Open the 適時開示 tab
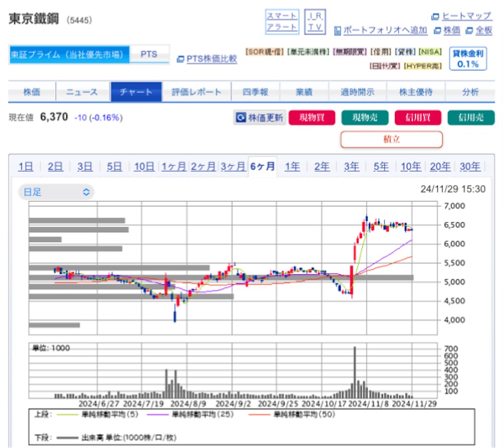The width and height of the screenshot is (503, 448). click(358, 92)
